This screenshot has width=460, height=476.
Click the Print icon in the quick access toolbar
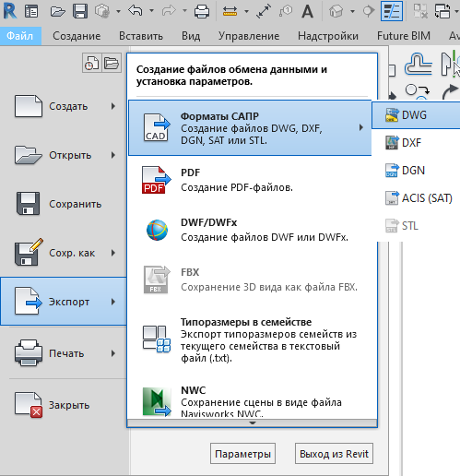[202, 12]
